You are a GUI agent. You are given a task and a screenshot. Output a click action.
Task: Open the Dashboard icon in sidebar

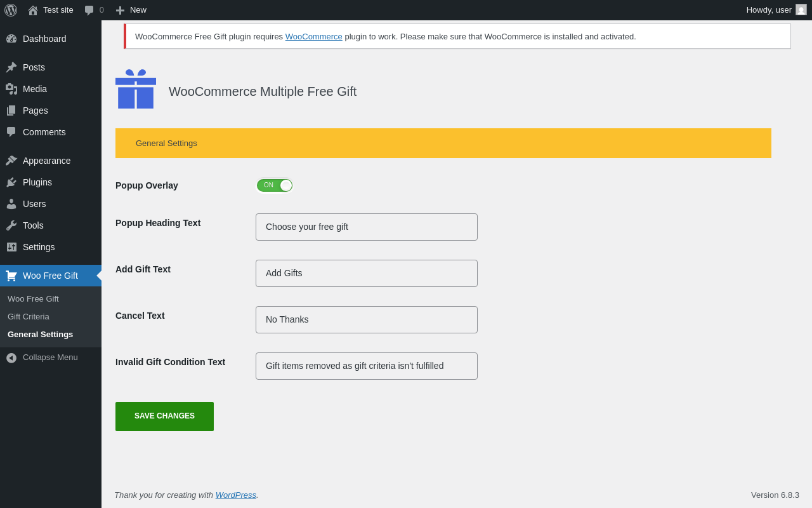(11, 39)
